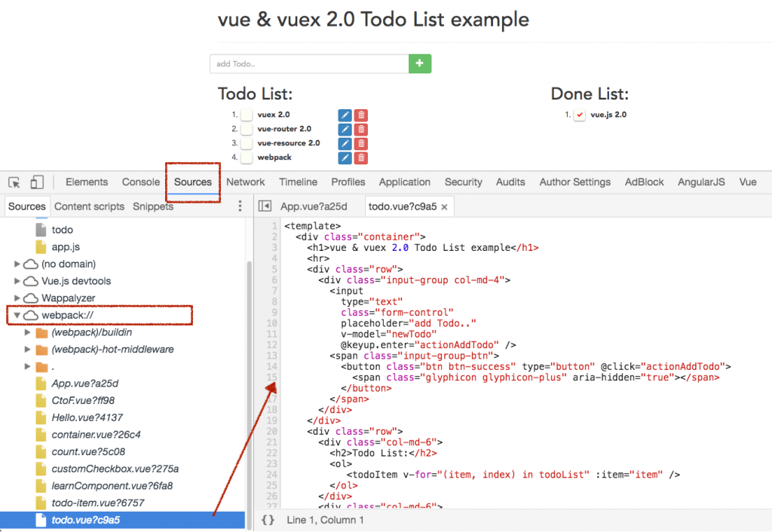This screenshot has height=532, width=772.
Task: Collapse the webpack:// tree node
Action: pos(17,316)
